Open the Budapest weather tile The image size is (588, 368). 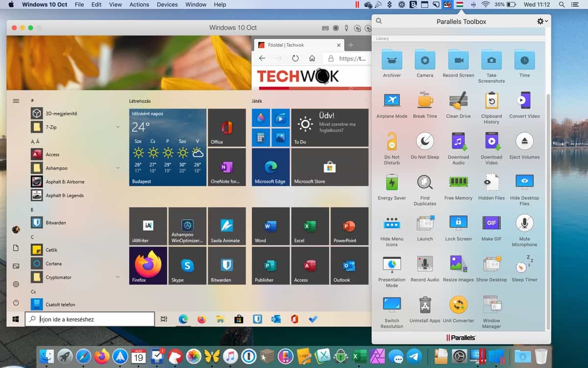click(168, 147)
